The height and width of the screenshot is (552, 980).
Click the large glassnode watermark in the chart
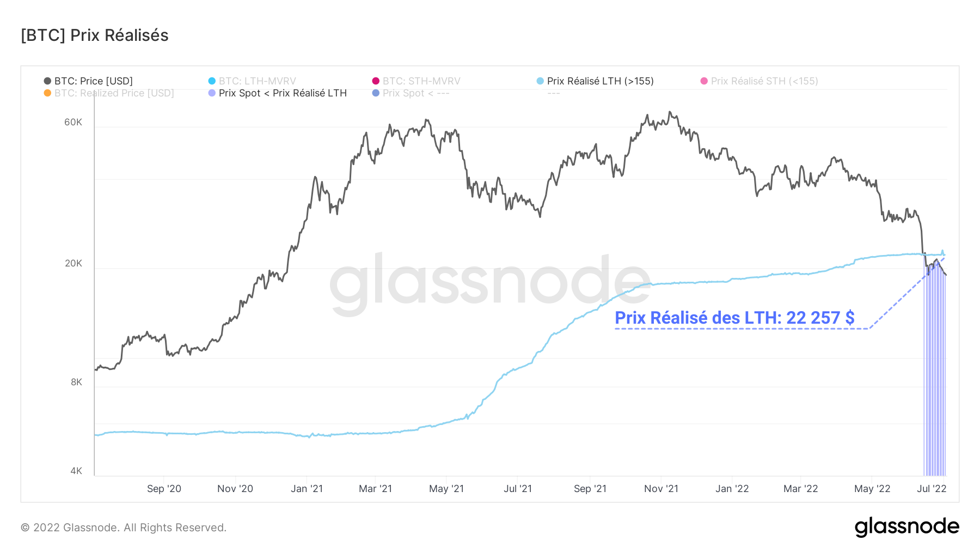490,283
